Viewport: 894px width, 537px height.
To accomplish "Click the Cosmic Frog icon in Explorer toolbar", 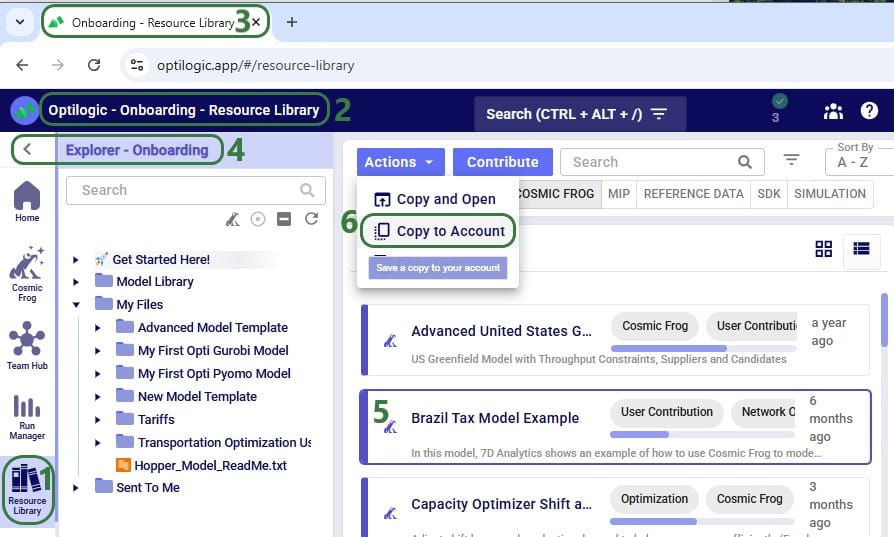I will (x=233, y=219).
